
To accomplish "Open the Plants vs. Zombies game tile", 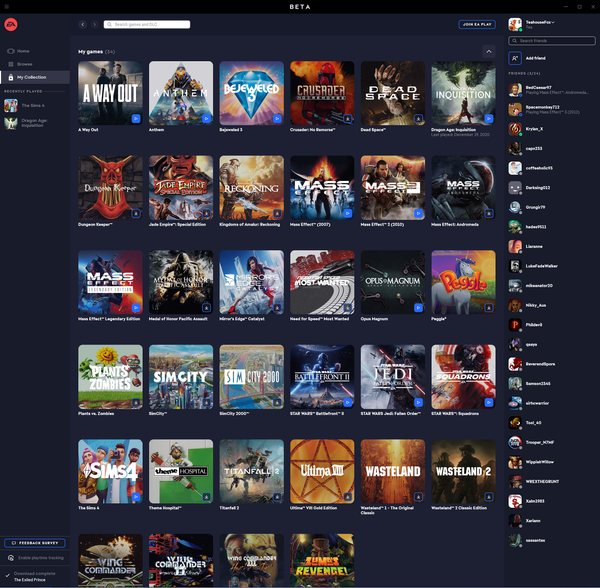I will pos(110,377).
